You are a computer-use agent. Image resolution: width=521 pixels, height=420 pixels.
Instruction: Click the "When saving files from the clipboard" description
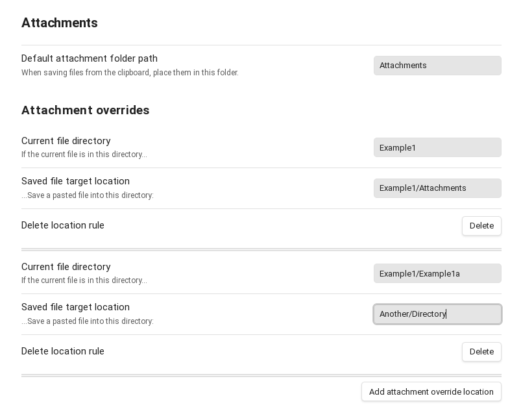130,73
